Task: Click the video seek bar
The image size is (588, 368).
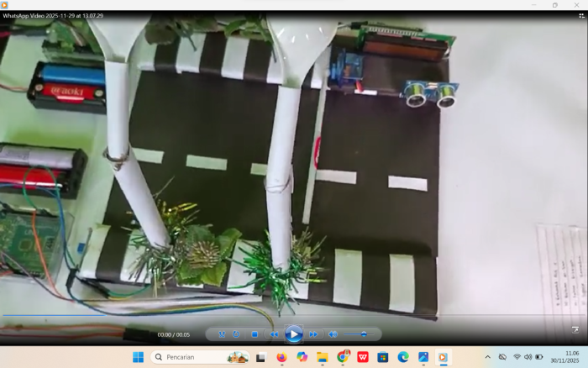Action: pyautogui.click(x=294, y=316)
